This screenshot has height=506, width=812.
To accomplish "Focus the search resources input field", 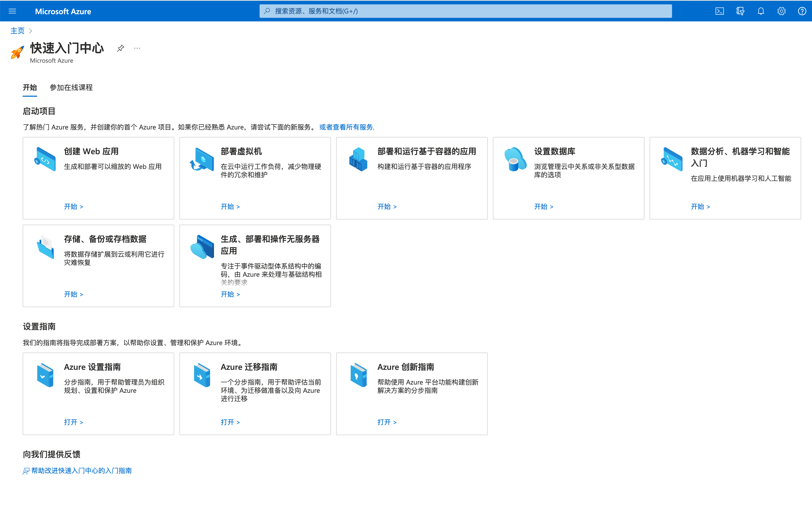I will pyautogui.click(x=466, y=11).
